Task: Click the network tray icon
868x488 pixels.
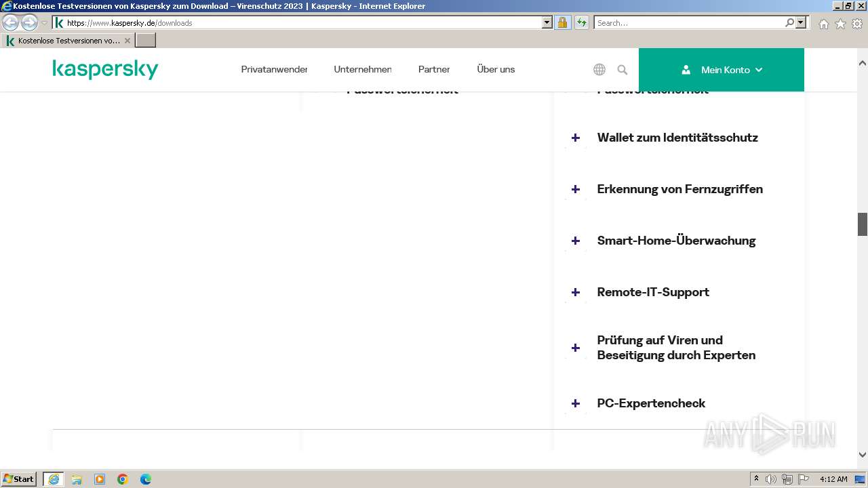Action: pos(787,479)
